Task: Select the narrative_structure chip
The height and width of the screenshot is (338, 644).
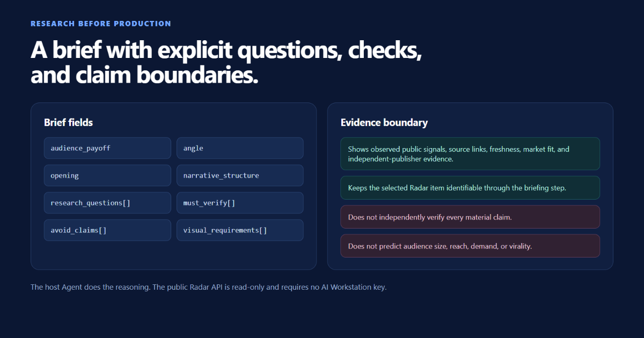Action: 240,175
